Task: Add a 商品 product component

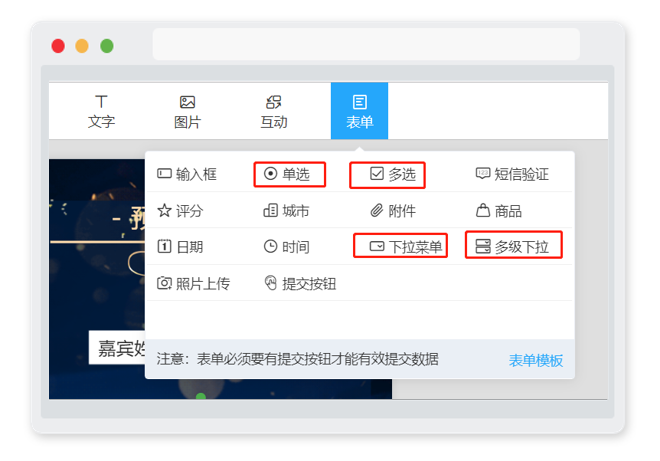Action: pos(499,211)
